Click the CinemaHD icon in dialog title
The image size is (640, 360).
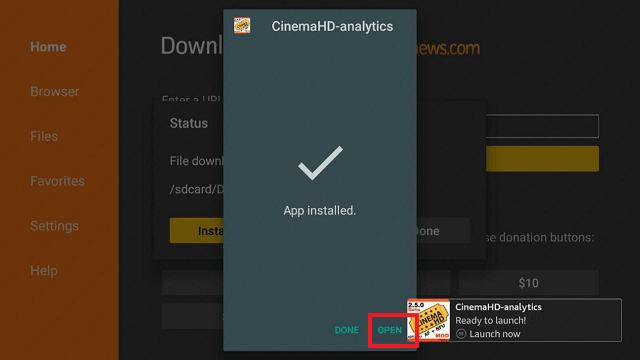click(x=242, y=26)
